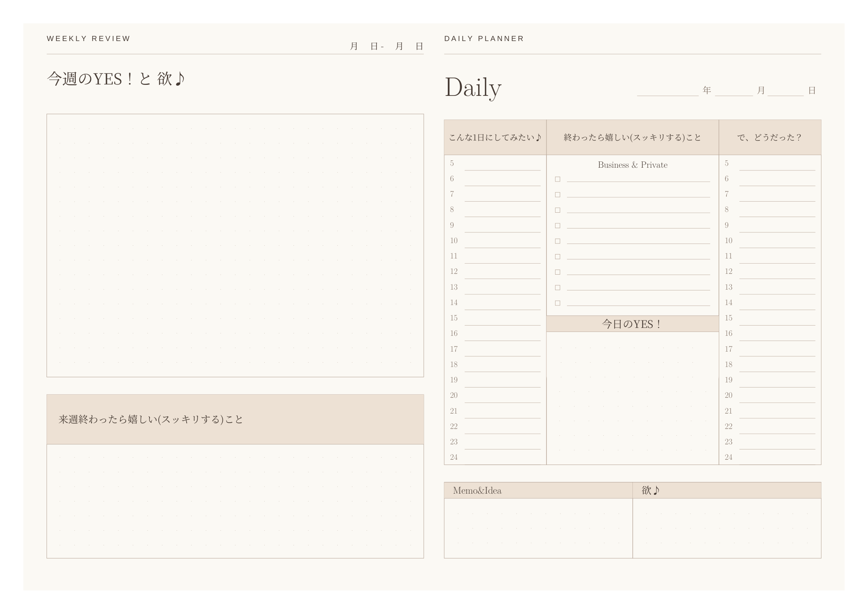868x614 pixels.
Task: Check the second Business & Private checkbox
Action: pos(557,195)
